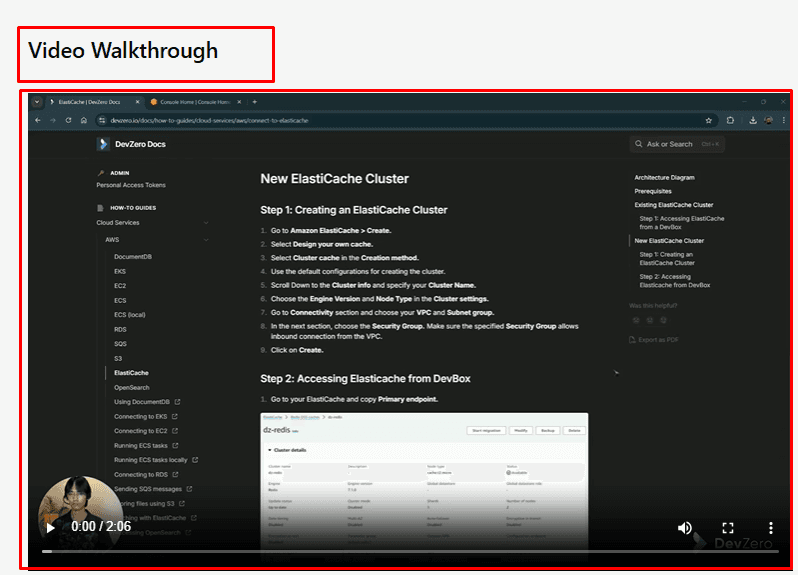The image size is (798, 575).
Task: Open the EKS sidebar item
Action: pyautogui.click(x=120, y=272)
